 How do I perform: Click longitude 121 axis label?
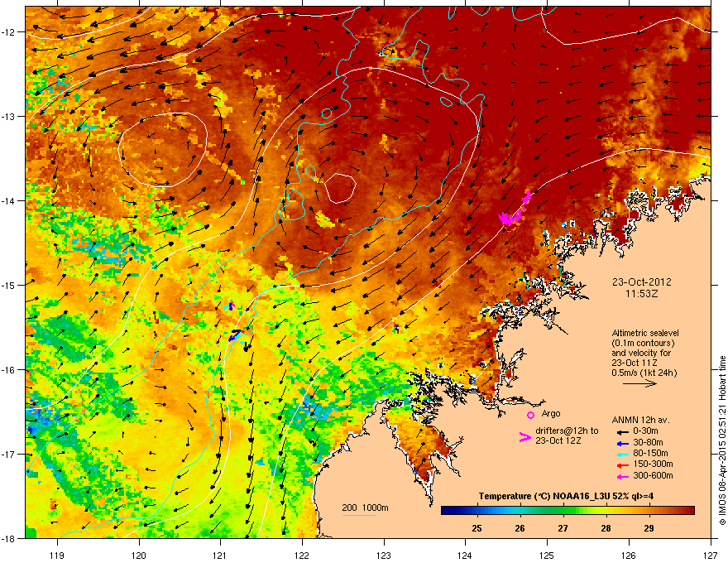click(220, 555)
